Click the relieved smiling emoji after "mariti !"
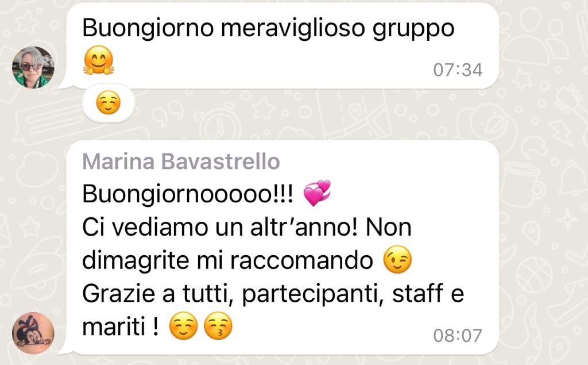The image size is (588, 365). click(x=183, y=326)
